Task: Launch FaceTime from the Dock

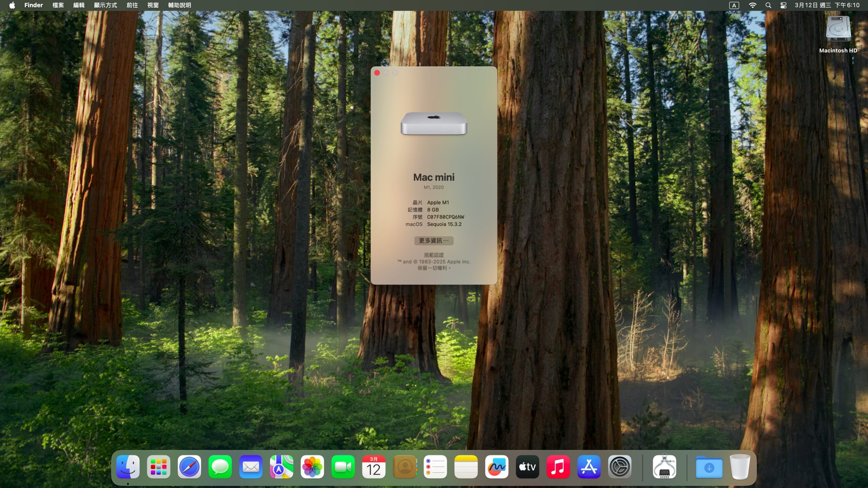Action: pos(343,467)
